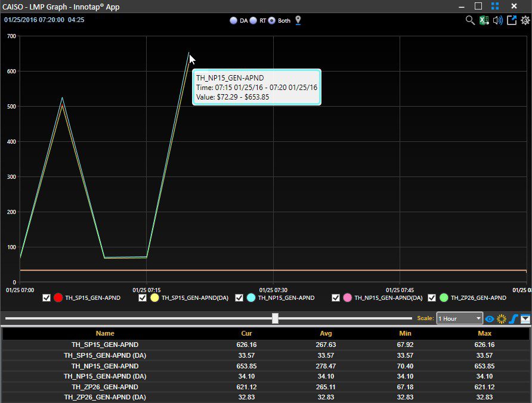Click the timestamp 01/25/2016 07:20:00

point(34,20)
